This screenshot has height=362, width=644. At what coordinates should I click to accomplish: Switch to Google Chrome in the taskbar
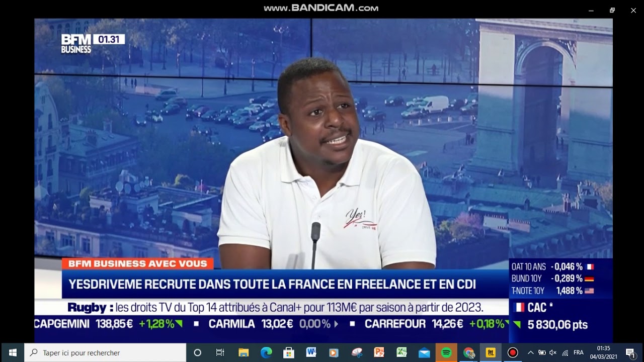(469, 352)
